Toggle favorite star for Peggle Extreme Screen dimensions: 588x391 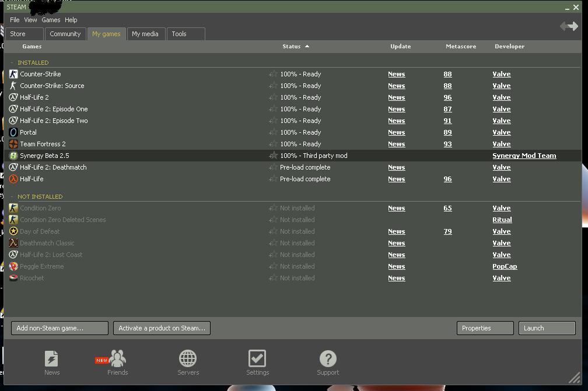[x=274, y=266]
